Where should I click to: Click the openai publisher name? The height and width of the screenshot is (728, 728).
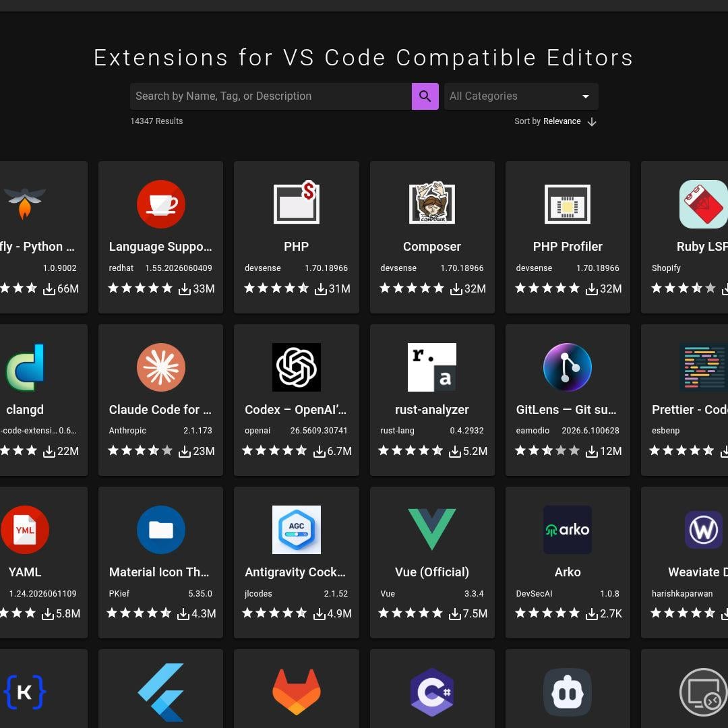point(257,430)
